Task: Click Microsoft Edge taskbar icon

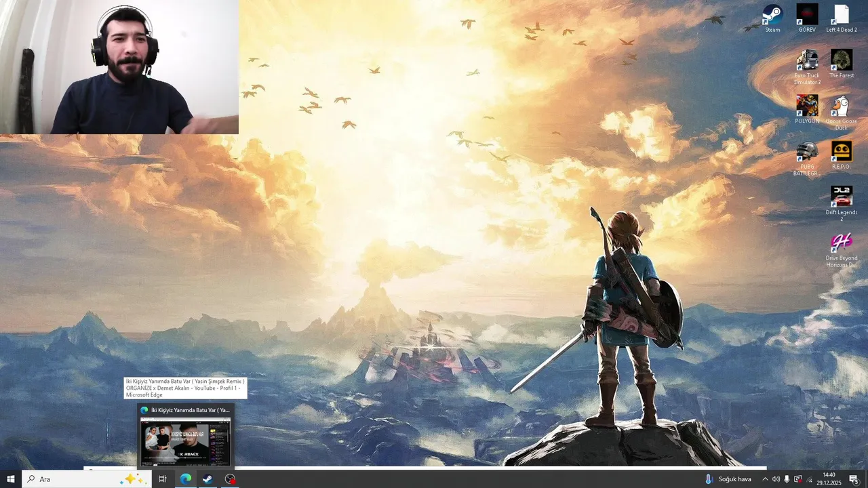Action: (185, 479)
